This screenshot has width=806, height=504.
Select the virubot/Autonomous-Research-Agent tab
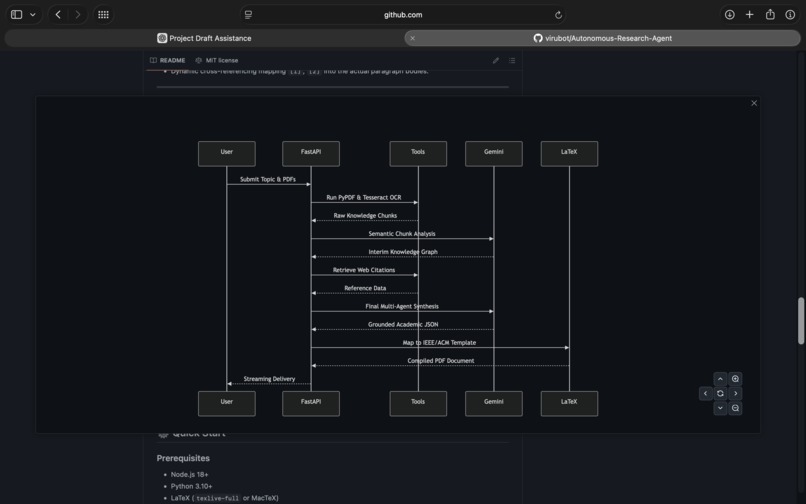point(602,38)
